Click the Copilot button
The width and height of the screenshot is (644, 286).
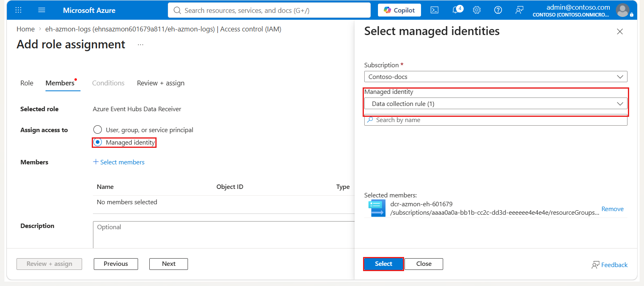click(399, 10)
